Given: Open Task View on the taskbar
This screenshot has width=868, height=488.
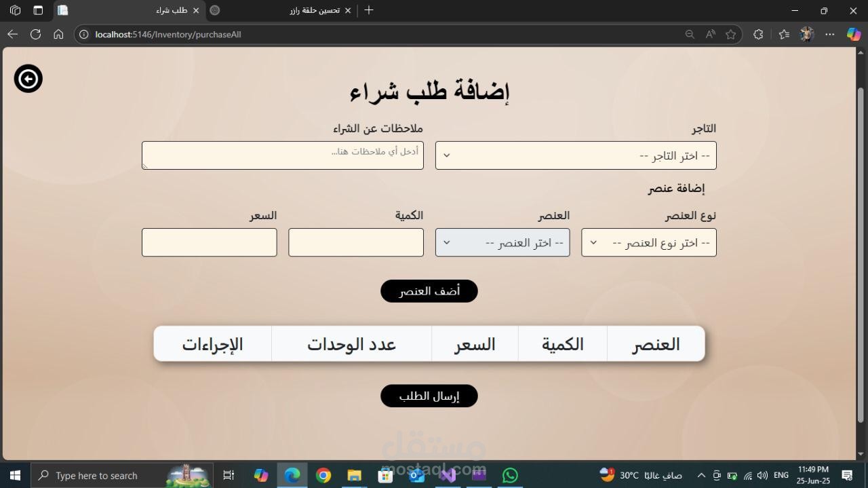Looking at the screenshot, I should (229, 475).
